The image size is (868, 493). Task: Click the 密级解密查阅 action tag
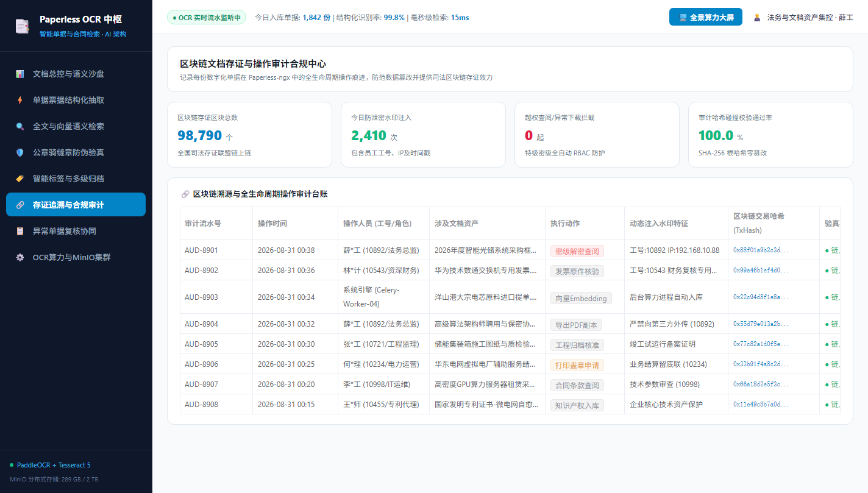(x=577, y=251)
